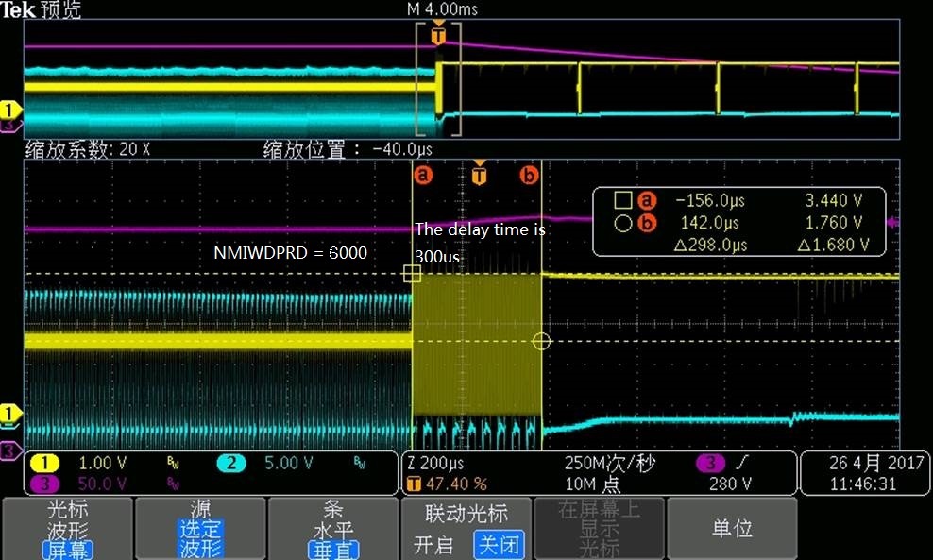Click the Δ1.680 V delta voltage readout
The image size is (933, 560).
point(834,246)
